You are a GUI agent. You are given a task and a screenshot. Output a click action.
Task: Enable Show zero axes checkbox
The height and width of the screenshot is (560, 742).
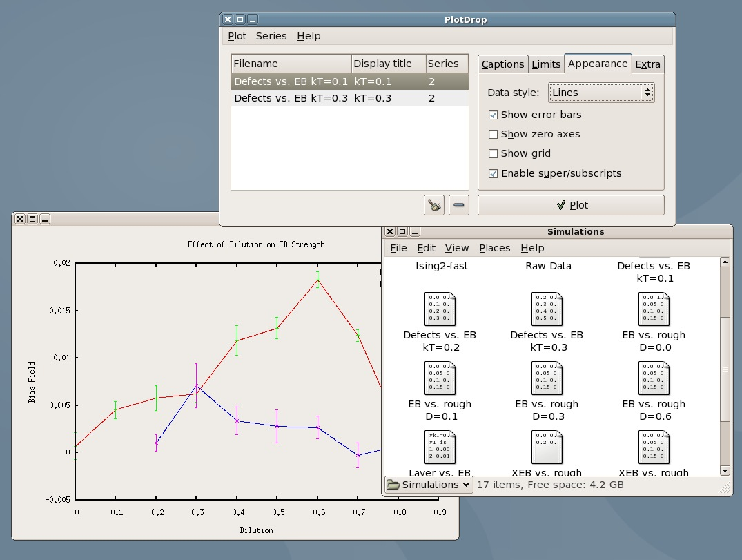(x=493, y=135)
